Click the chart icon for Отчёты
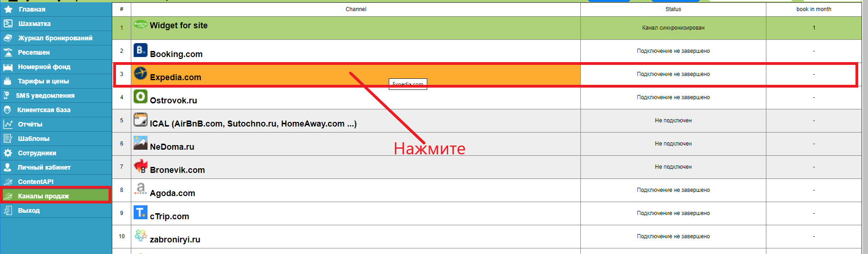 point(8,124)
